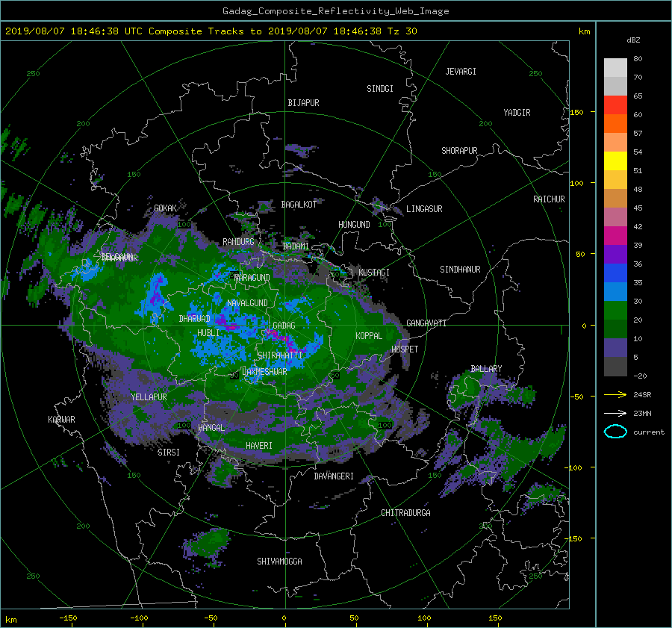Click the BADAMI city label
Viewport: 672px width, 628px height.
coord(296,246)
